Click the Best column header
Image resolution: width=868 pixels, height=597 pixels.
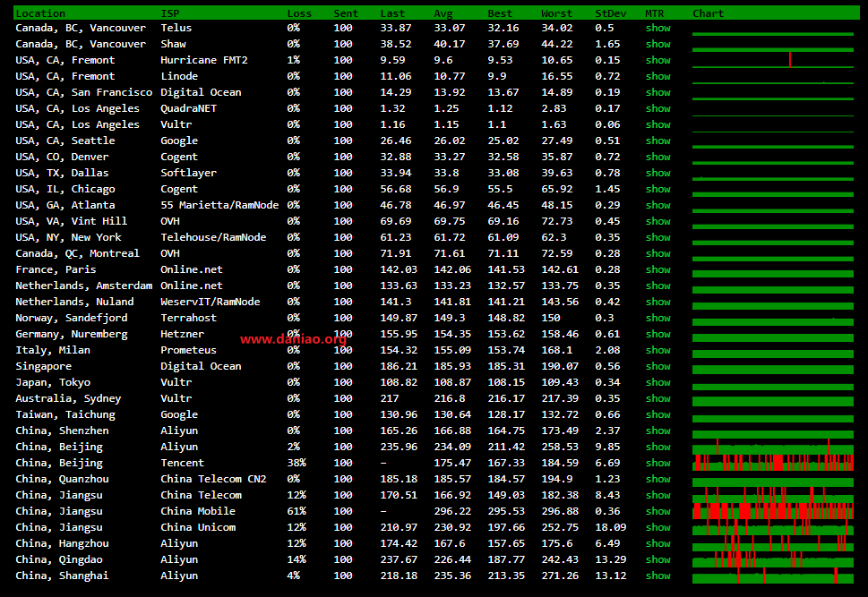(500, 13)
